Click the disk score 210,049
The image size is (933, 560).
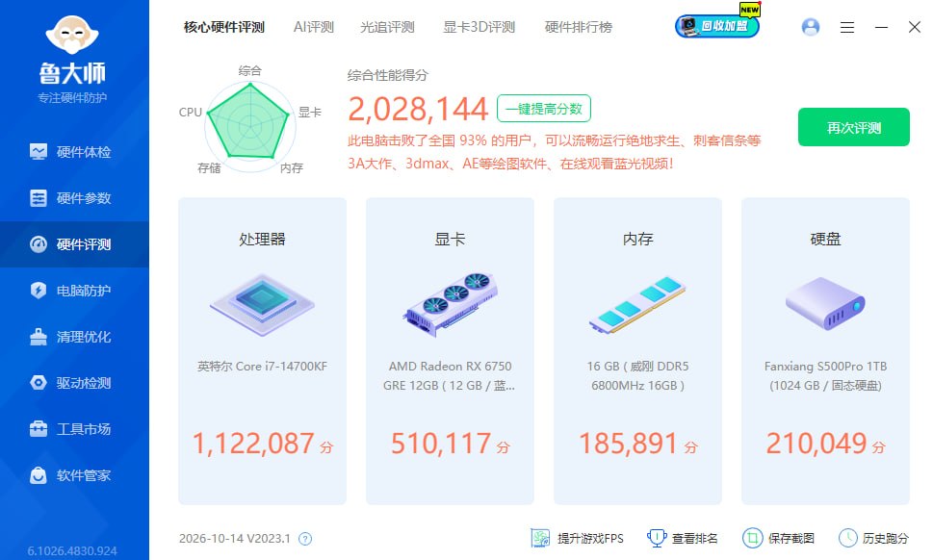coord(816,444)
